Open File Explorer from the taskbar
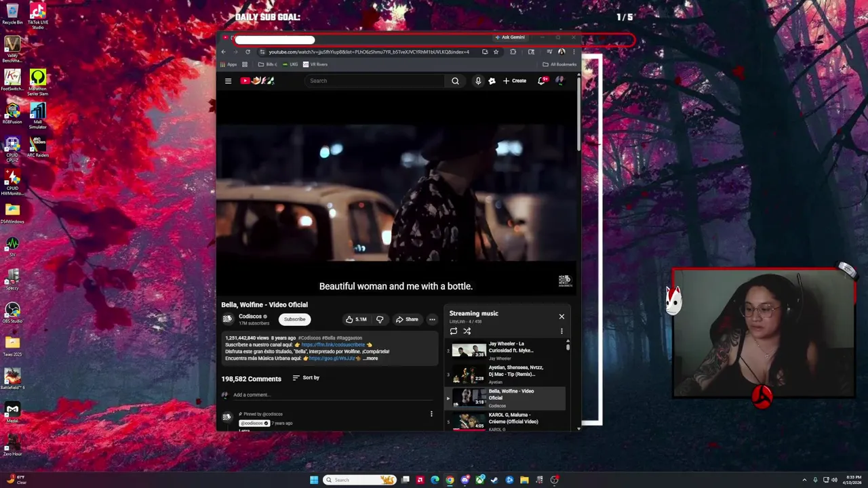The image size is (868, 488). click(x=524, y=480)
